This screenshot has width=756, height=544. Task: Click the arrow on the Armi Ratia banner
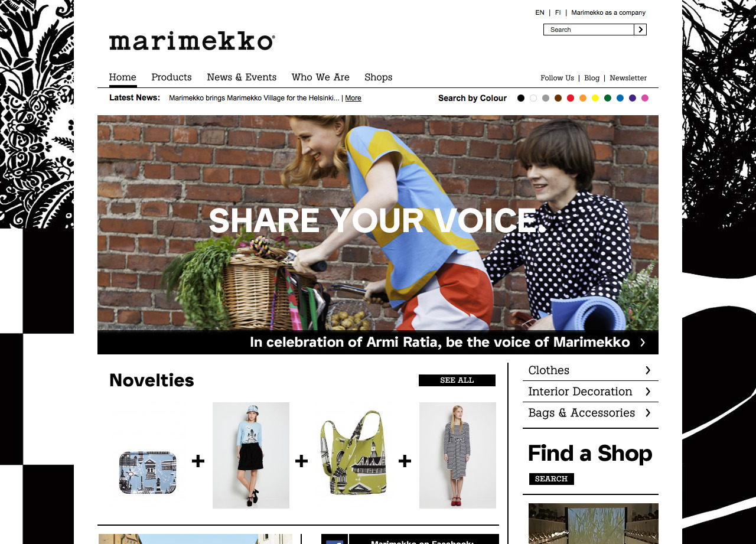pos(643,343)
